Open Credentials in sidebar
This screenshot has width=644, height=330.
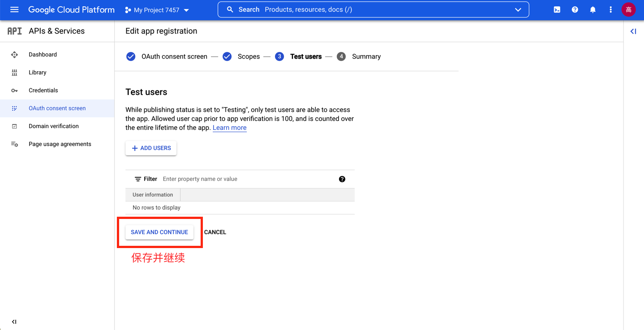tap(57, 90)
